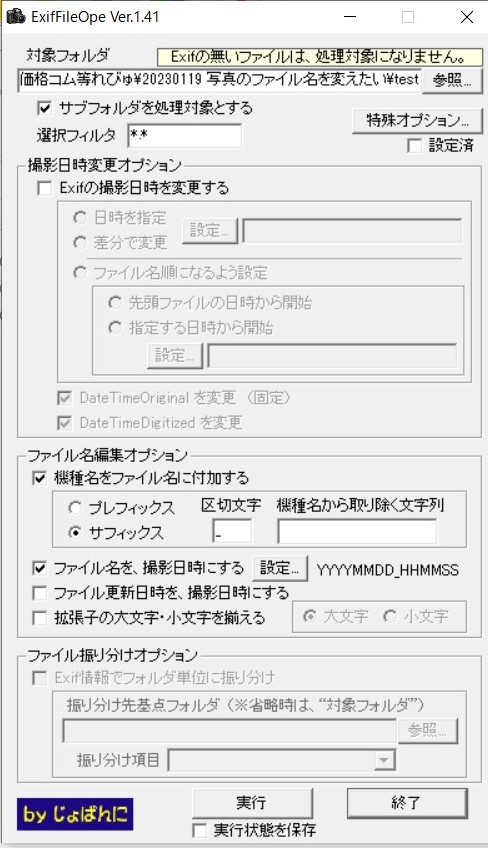Viewport: 488px width, 848px height.
Task: Expand the 振り分け項目 dropdown arrow
Action: point(384,760)
